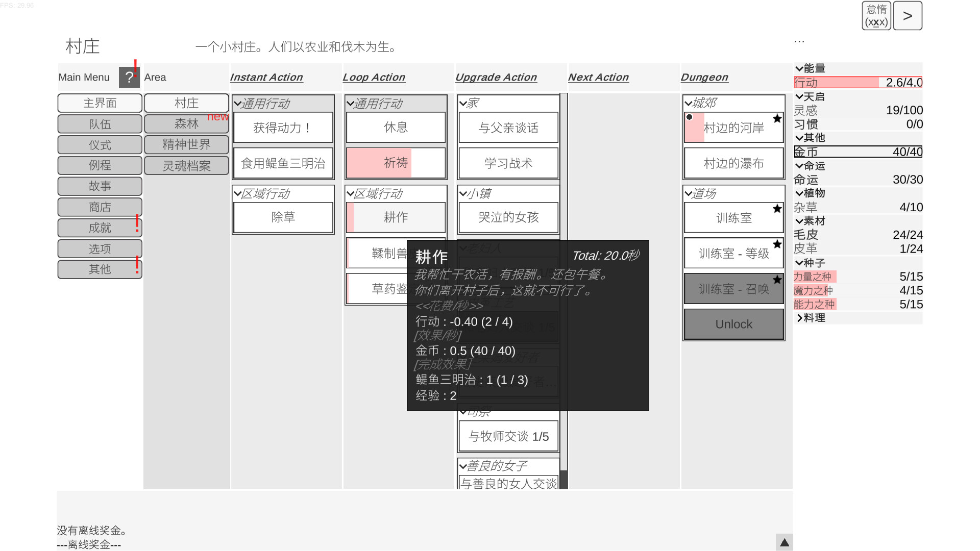This screenshot has width=980, height=551.
Task: Click the marker dot beside 村边的河岸
Action: (690, 117)
